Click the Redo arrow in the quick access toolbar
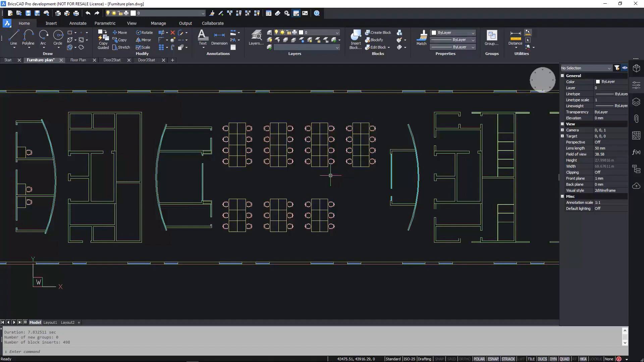644x362 pixels. (x=97, y=13)
